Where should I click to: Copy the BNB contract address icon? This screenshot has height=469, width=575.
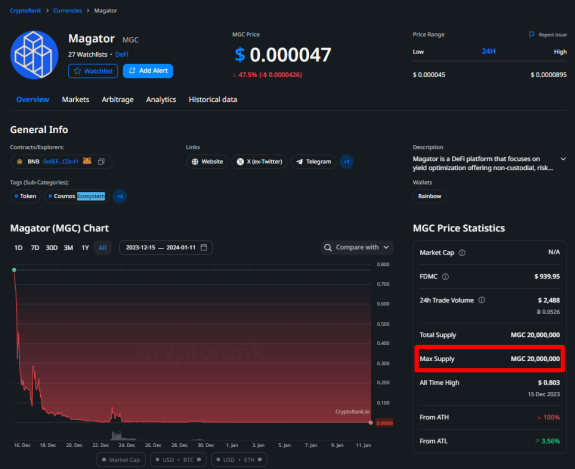pos(101,162)
